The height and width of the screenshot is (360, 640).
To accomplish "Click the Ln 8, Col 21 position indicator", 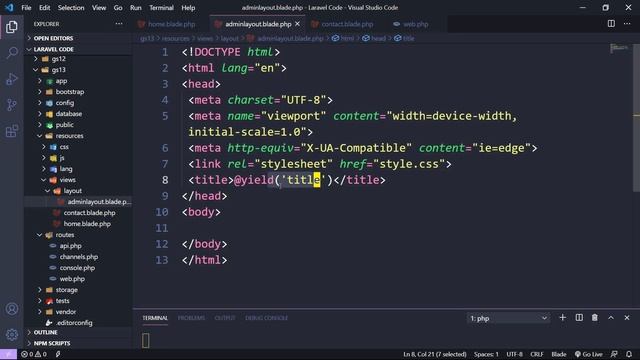I will click(435, 354).
